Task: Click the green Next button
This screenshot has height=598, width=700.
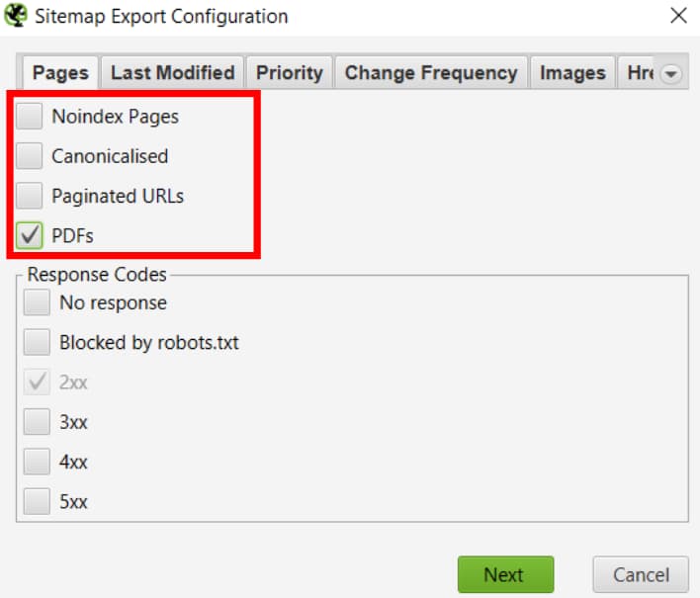Action: pos(505,574)
